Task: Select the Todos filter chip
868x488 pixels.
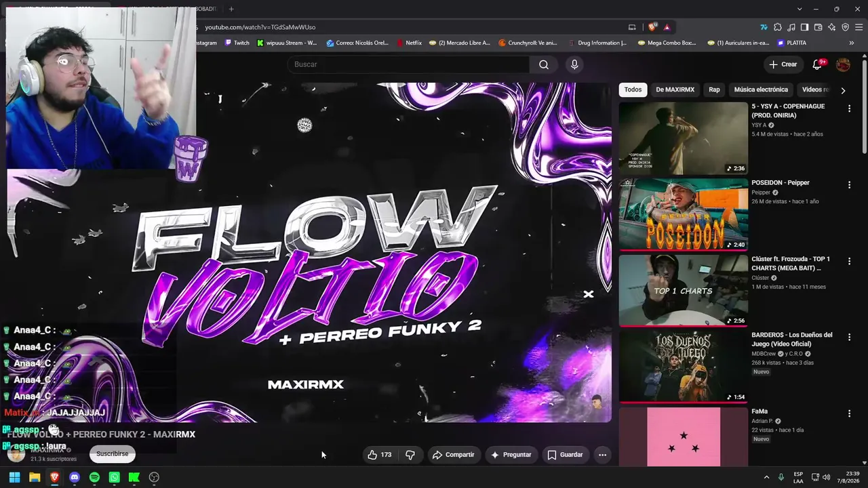Action: point(633,89)
